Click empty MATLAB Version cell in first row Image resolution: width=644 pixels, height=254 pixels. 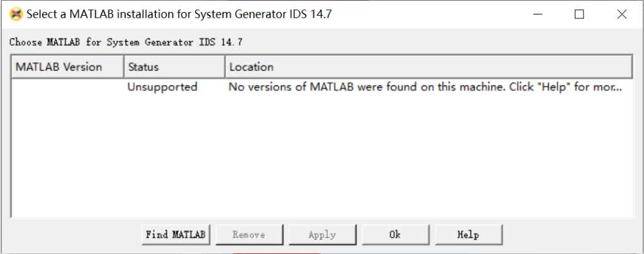click(x=67, y=87)
